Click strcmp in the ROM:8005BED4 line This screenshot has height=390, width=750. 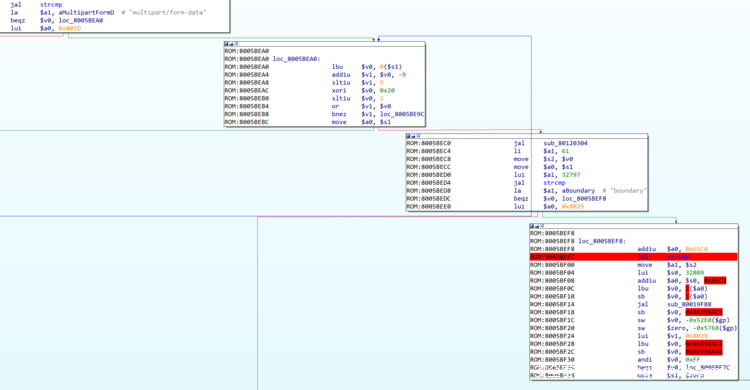pyautogui.click(x=554, y=183)
